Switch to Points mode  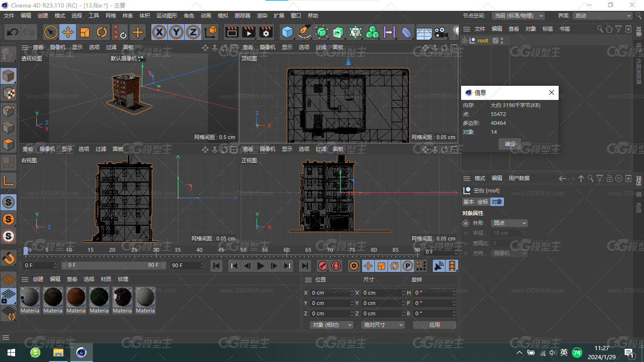tap(8, 110)
